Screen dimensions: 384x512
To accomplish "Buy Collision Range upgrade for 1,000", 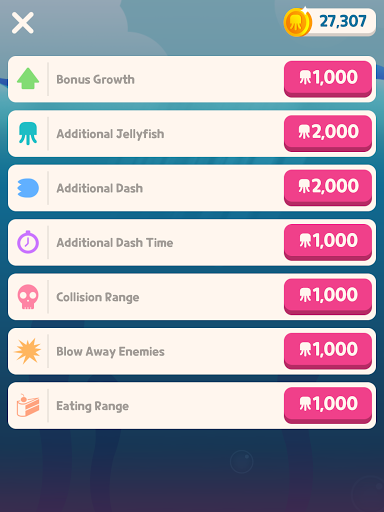I will click(328, 296).
